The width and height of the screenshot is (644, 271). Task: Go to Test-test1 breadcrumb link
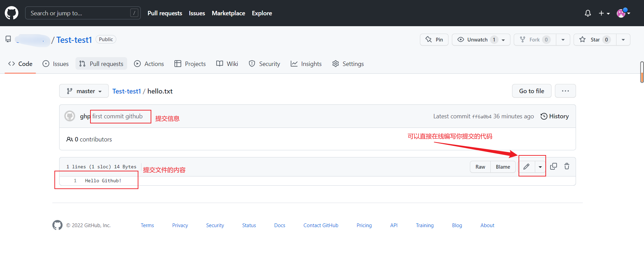tap(126, 91)
